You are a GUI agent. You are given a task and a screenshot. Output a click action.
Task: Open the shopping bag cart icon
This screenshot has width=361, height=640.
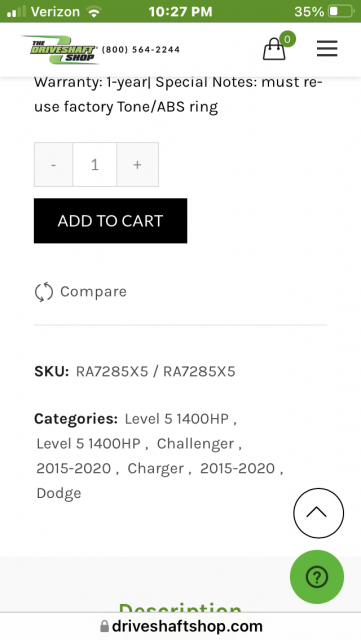click(274, 49)
